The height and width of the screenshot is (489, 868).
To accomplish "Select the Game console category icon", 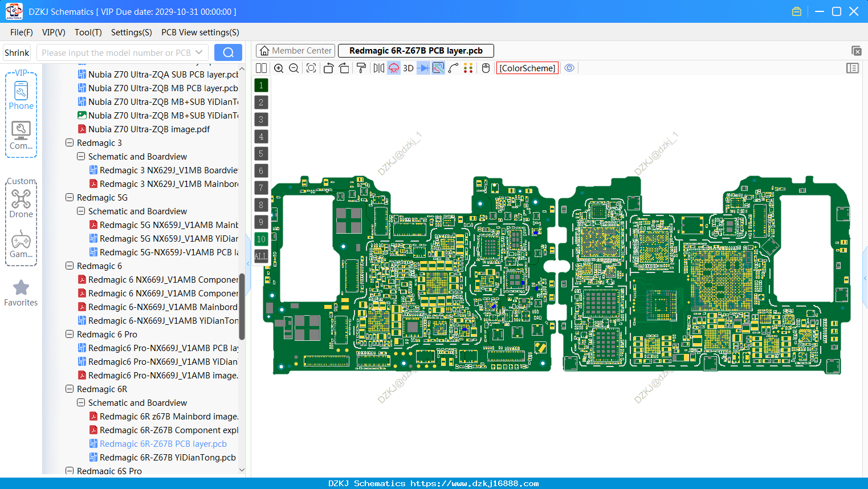I will (x=21, y=244).
